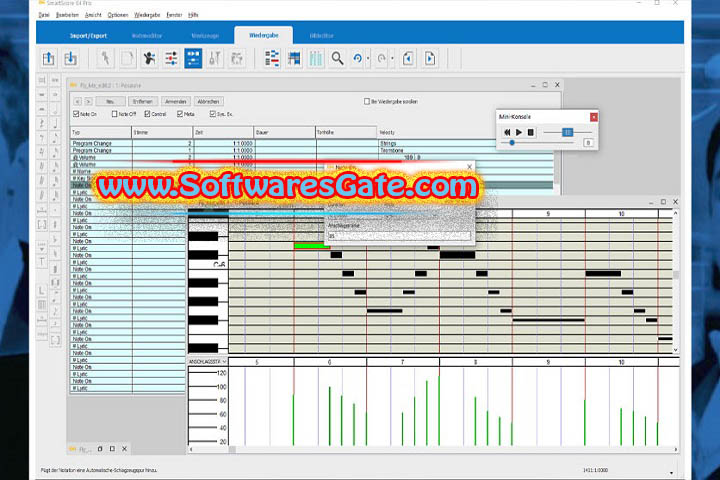The image size is (720, 480).
Task: Click the vertical bars velocity icon
Action: pyautogui.click(x=316, y=58)
